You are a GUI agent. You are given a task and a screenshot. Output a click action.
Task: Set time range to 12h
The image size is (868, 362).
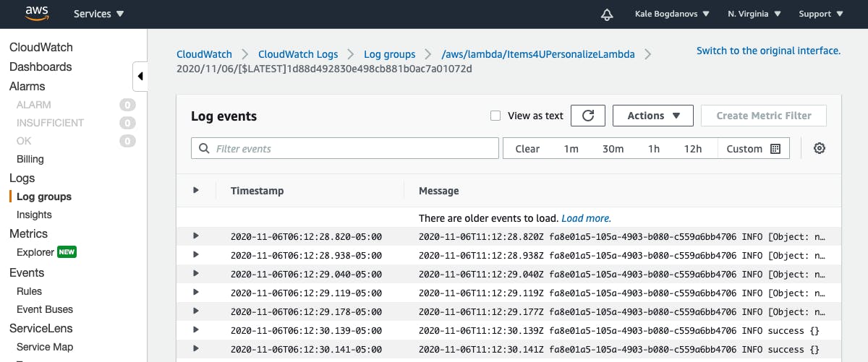pyautogui.click(x=693, y=149)
